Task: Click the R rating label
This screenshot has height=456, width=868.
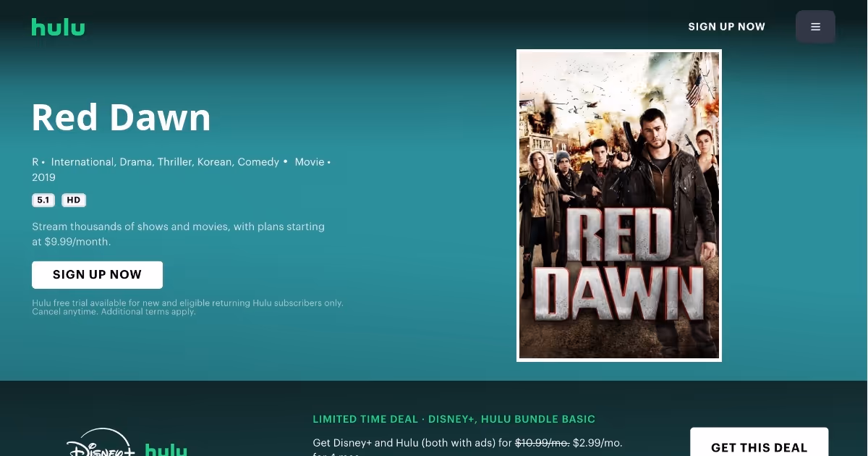Action: 35,162
